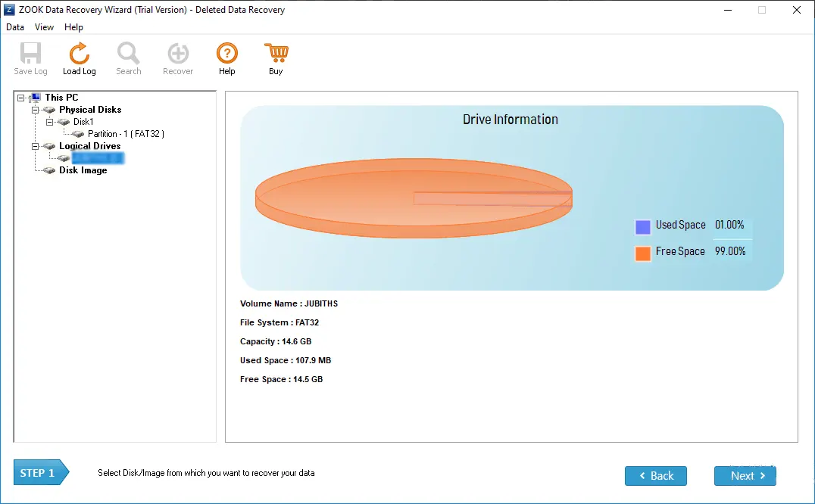Click the This PC computer icon

point(36,98)
